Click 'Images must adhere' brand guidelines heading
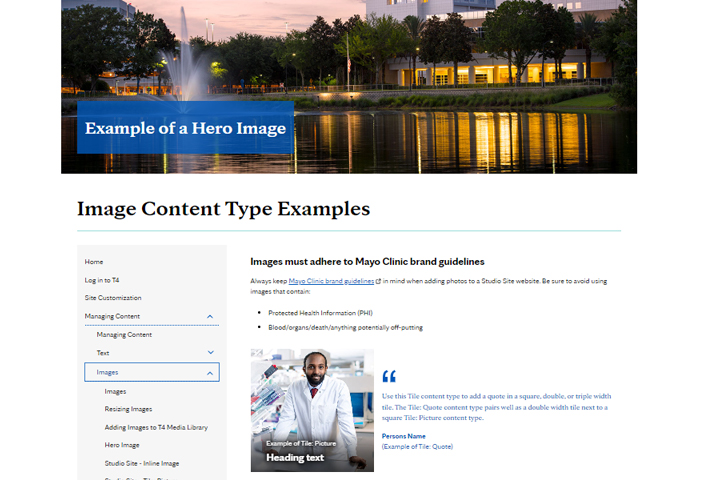This screenshot has width=720, height=480. (x=367, y=262)
